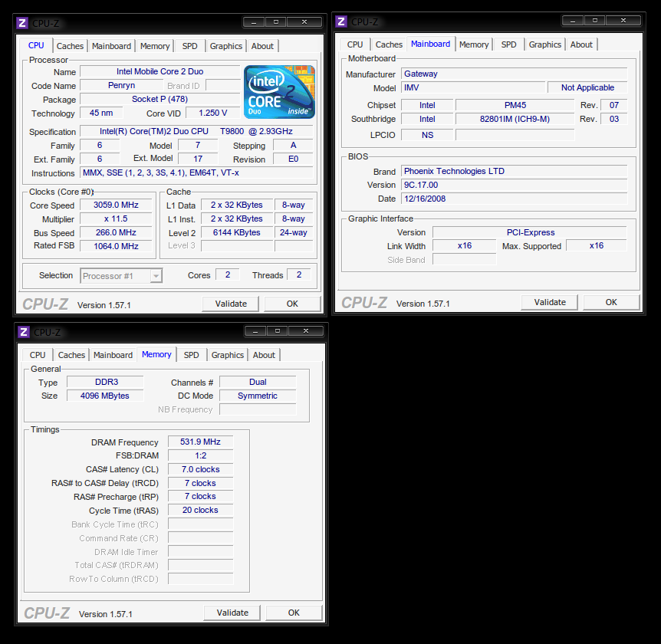661x644 pixels.
Task: Click OK in the Memory window
Action: pyautogui.click(x=294, y=613)
